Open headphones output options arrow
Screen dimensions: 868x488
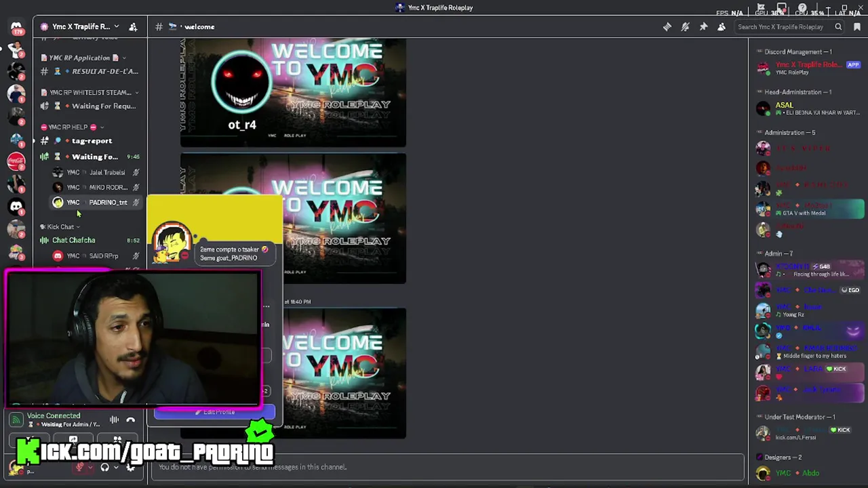[116, 467]
